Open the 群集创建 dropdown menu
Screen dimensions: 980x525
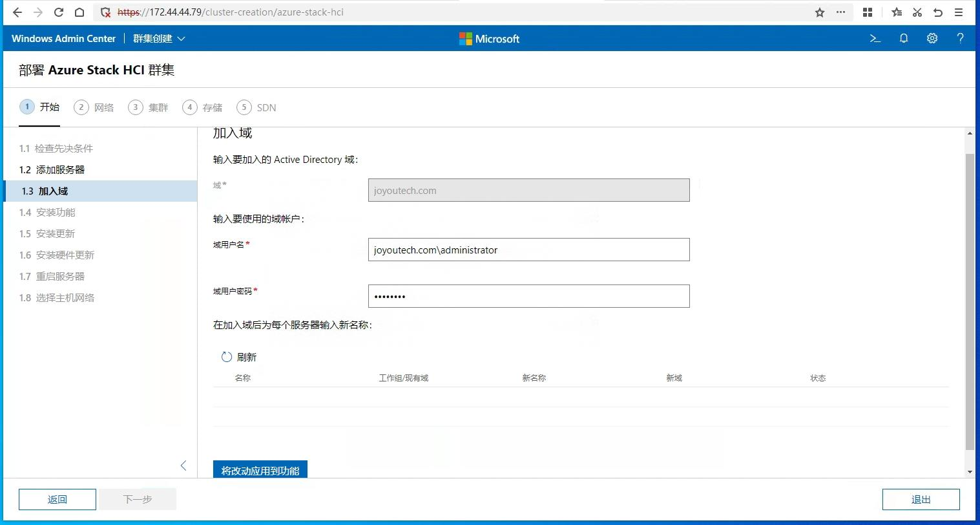159,39
